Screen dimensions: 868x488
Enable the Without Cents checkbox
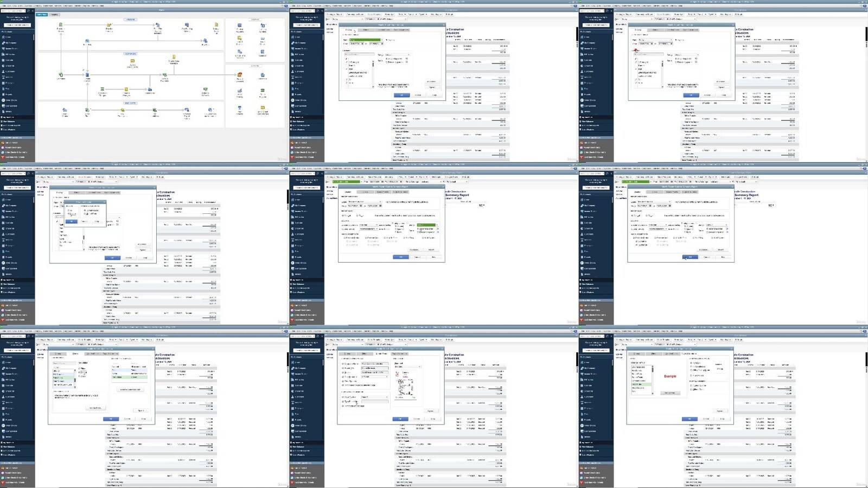pyautogui.click(x=691, y=389)
